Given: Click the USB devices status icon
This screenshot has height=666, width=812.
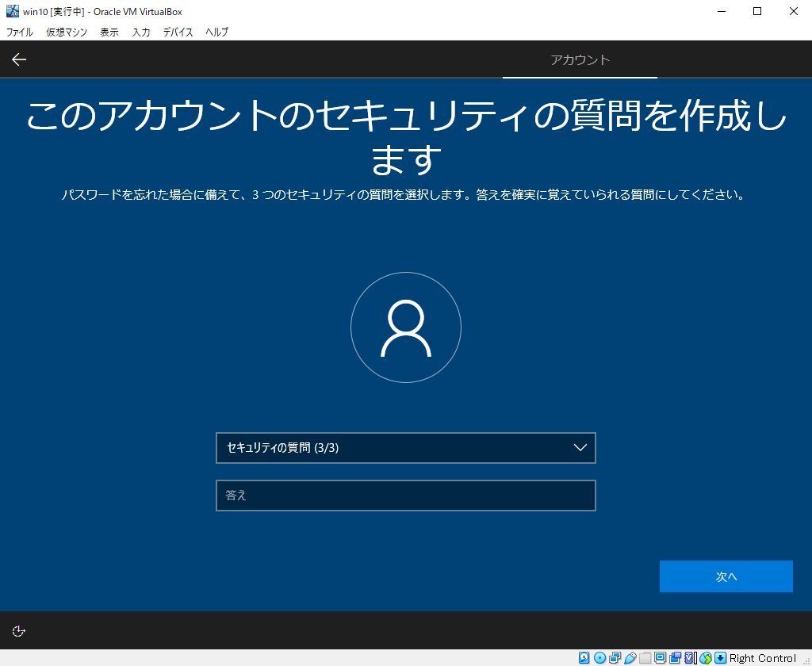Looking at the screenshot, I should [x=630, y=657].
